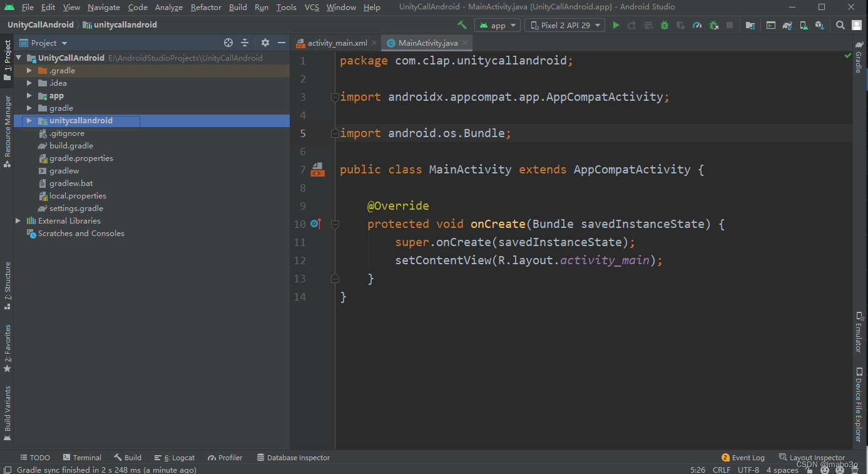Open the VCS menu
The height and width of the screenshot is (474, 868).
(312, 8)
